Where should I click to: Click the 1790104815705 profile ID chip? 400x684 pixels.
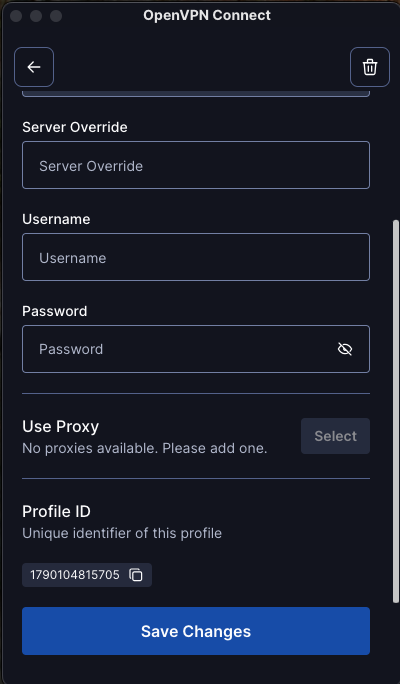point(87,575)
